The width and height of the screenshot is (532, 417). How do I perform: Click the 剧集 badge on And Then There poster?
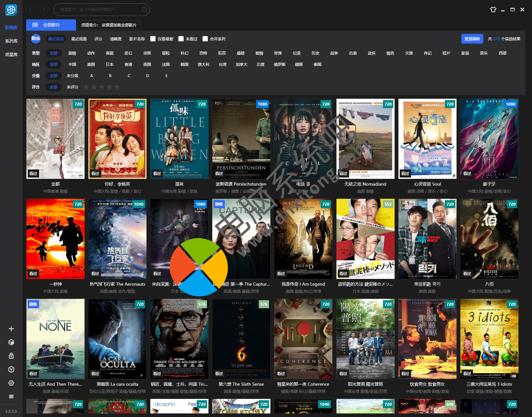(x=33, y=304)
